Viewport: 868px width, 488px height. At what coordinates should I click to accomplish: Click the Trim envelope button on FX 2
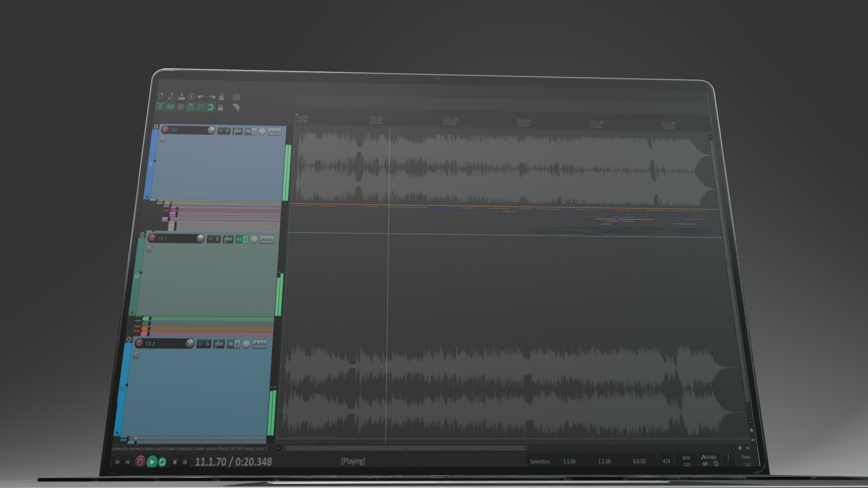259,344
